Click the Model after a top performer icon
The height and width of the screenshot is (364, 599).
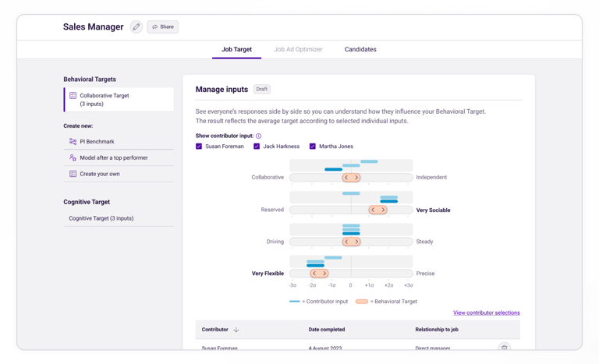coord(73,157)
